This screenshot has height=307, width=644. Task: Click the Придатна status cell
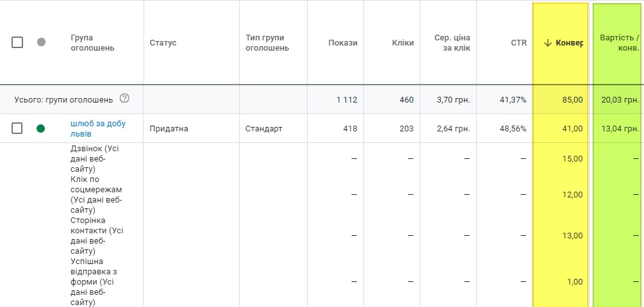169,129
